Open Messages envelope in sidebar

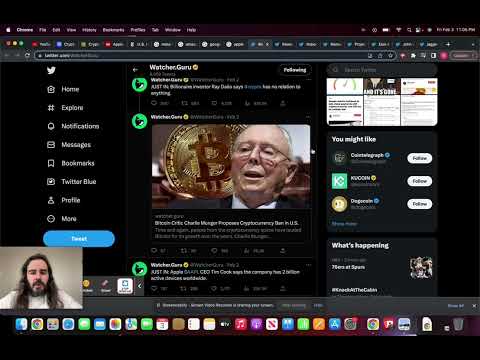click(69, 145)
